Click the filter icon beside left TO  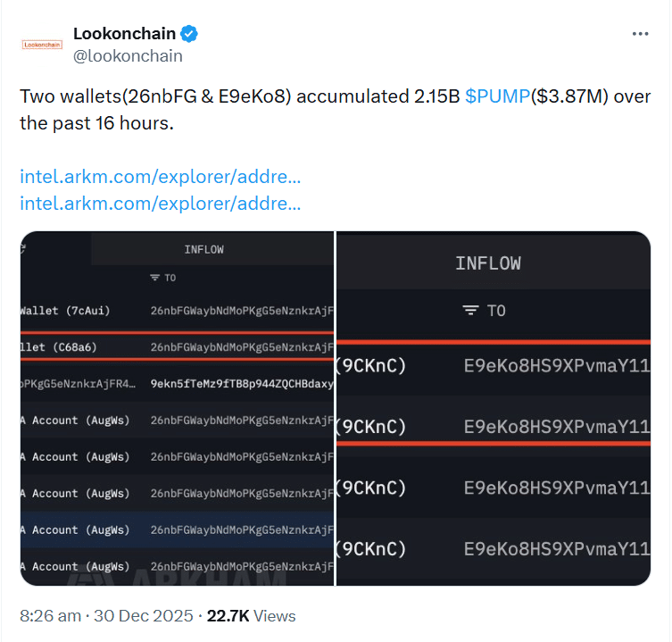click(x=155, y=278)
